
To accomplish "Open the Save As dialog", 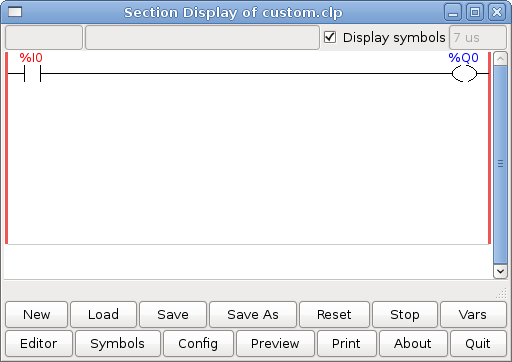I will click(253, 314).
